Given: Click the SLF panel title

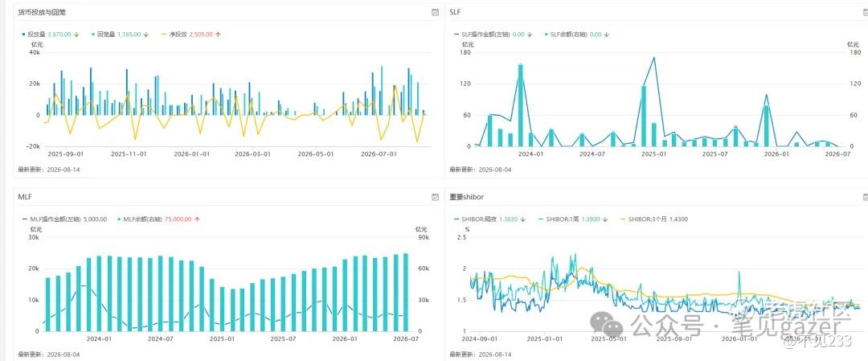Looking at the screenshot, I should click(x=454, y=11).
